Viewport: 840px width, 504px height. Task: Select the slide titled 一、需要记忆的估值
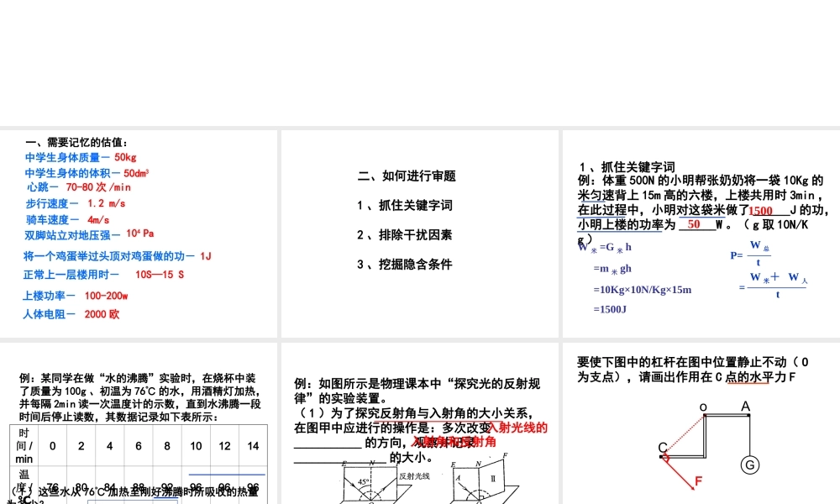[76, 141]
